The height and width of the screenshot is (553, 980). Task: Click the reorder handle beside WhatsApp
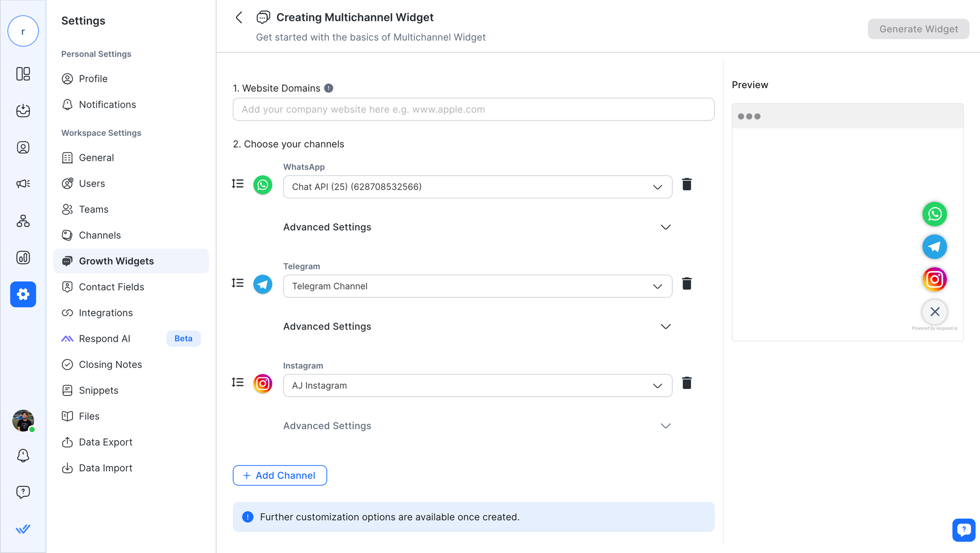click(238, 184)
